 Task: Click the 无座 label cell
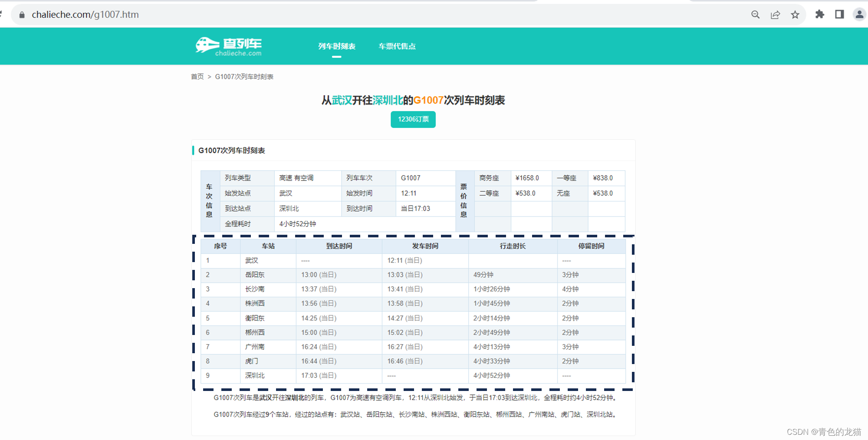[x=570, y=194]
